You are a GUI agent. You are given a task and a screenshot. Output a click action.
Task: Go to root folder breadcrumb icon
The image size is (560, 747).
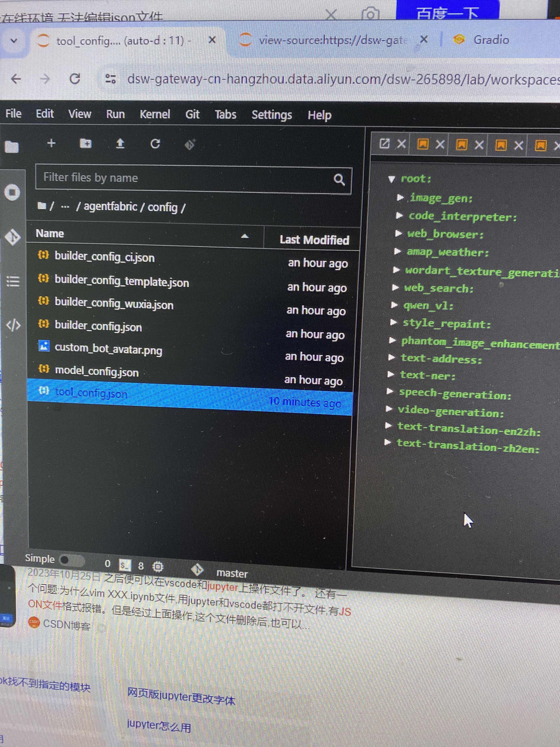tap(42, 205)
